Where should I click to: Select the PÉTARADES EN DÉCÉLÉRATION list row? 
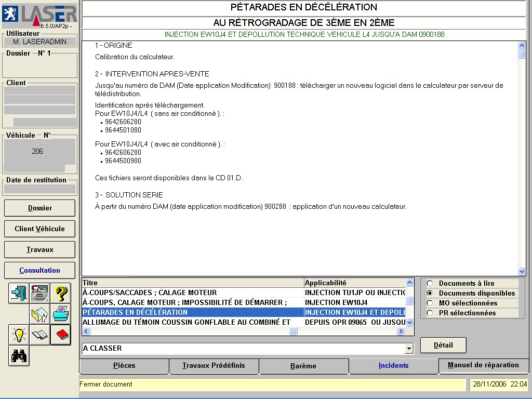(x=244, y=312)
